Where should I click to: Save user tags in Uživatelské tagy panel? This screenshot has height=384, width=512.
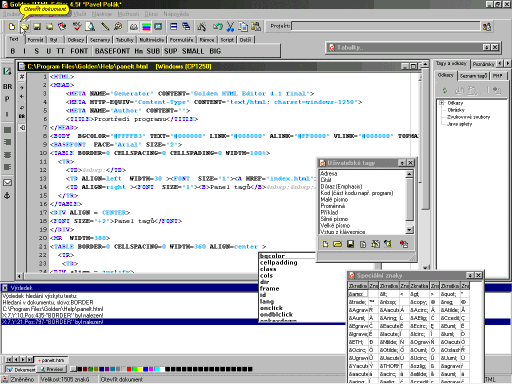pyautogui.click(x=350, y=244)
